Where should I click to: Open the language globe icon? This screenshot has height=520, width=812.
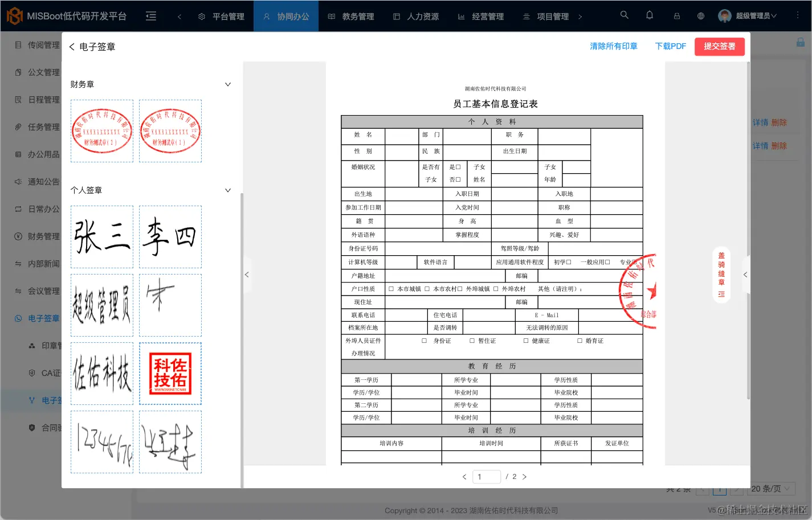click(701, 16)
